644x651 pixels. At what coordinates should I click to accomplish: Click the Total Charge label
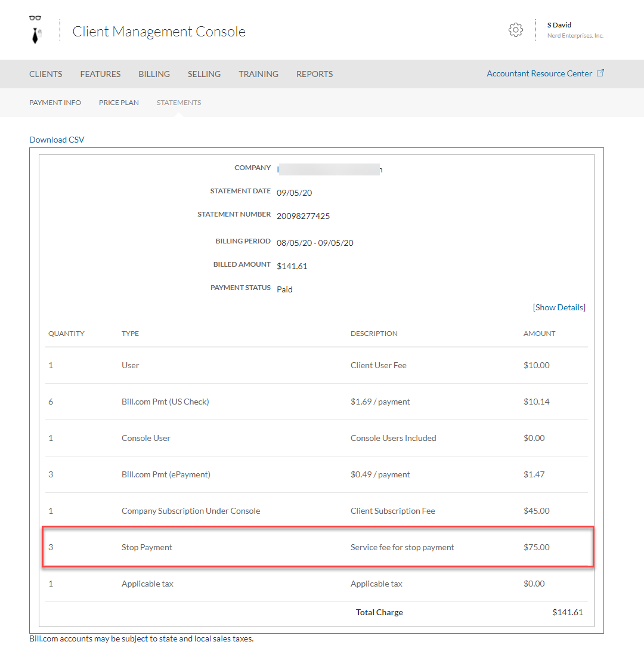[379, 612]
